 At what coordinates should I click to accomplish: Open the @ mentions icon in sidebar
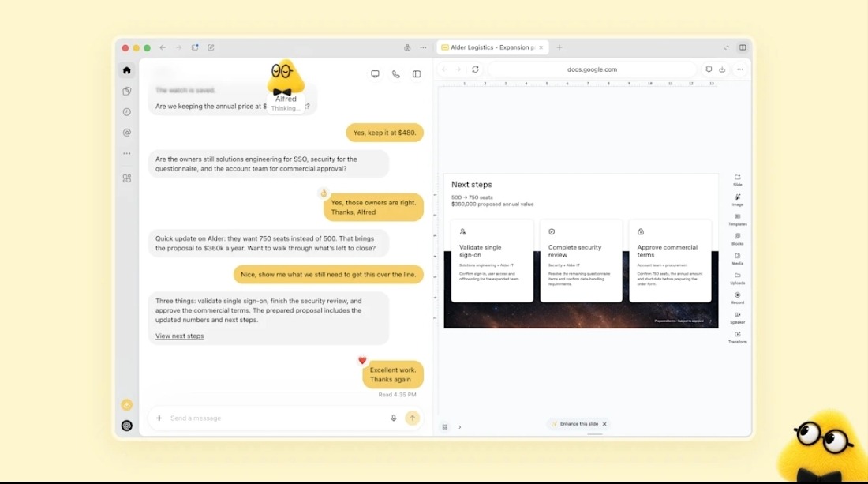coord(127,133)
